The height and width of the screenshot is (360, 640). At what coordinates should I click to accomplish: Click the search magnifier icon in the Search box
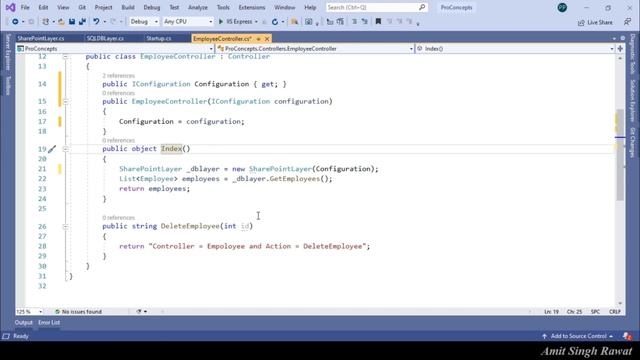422,7
